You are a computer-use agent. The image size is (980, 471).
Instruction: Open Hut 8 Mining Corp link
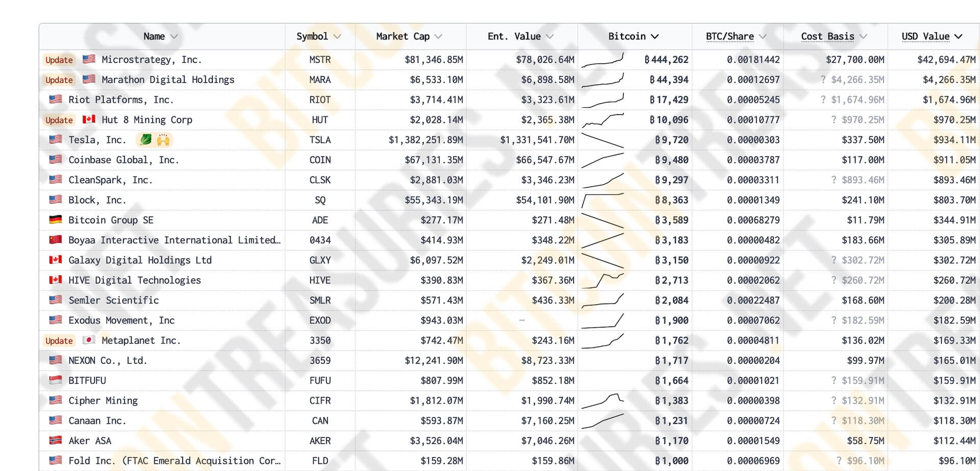pos(147,120)
